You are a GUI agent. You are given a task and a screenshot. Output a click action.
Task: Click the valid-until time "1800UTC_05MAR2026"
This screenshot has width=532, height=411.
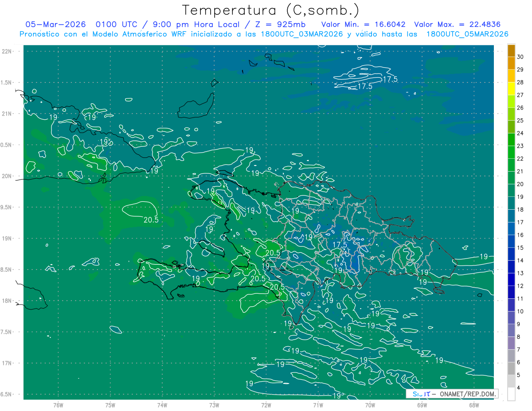[x=467, y=34]
